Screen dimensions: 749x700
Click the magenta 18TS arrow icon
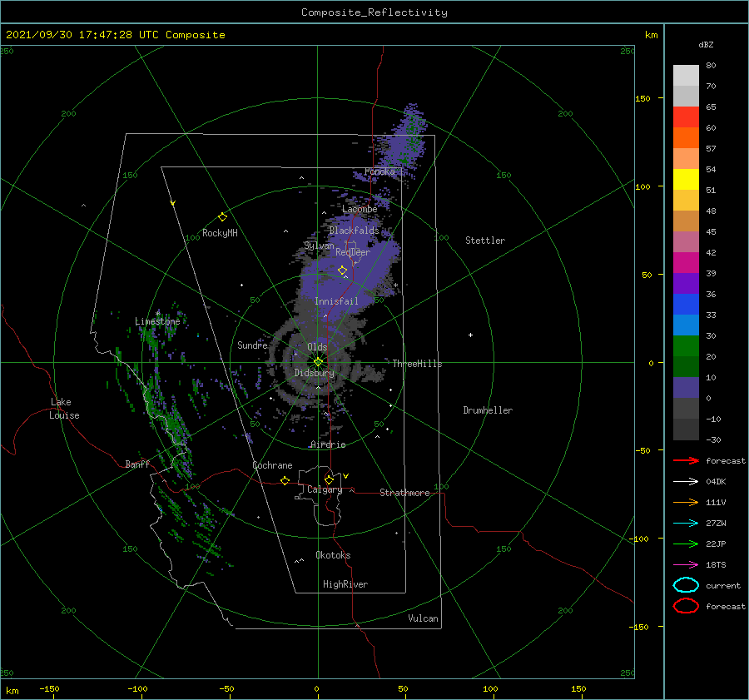coord(686,565)
